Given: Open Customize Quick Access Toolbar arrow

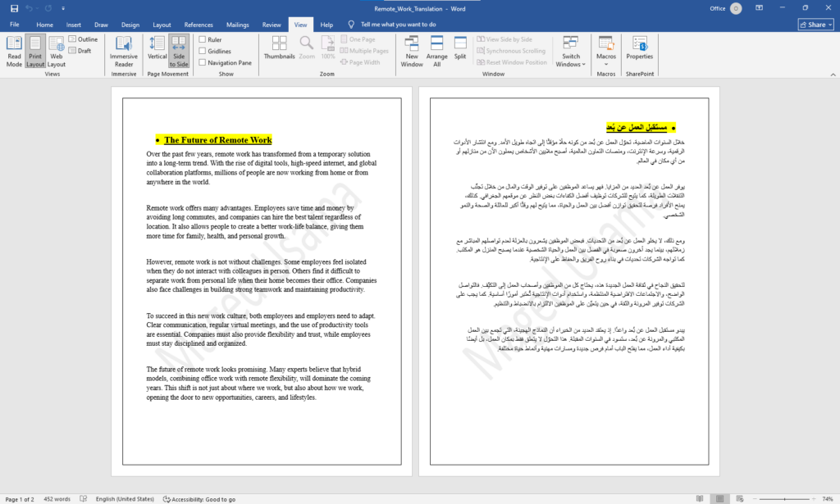Looking at the screenshot, I should [x=63, y=8].
